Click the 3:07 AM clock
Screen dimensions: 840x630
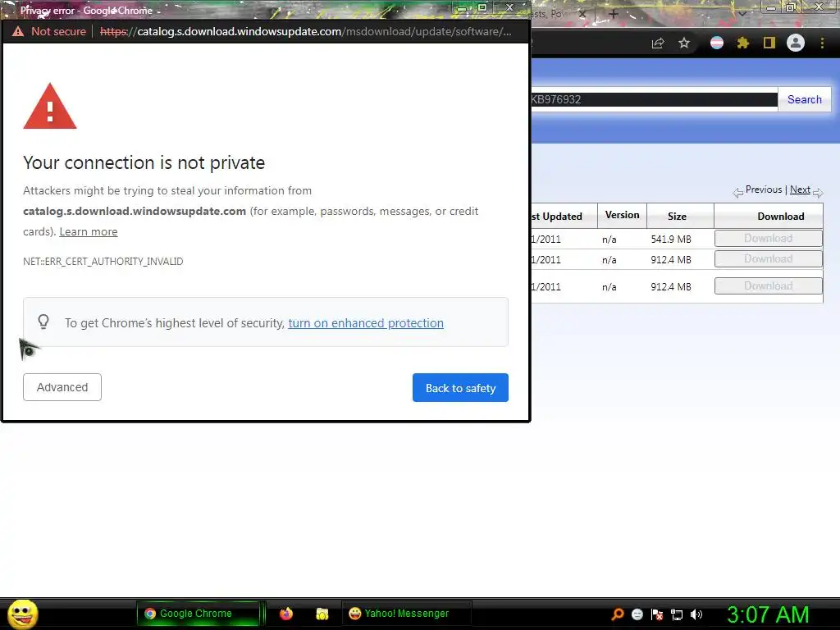pos(768,614)
